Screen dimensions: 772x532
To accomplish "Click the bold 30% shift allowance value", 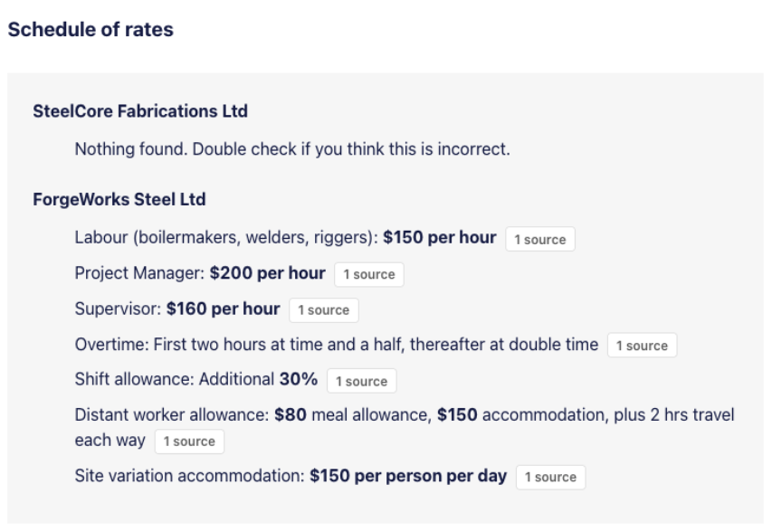I will [x=298, y=379].
